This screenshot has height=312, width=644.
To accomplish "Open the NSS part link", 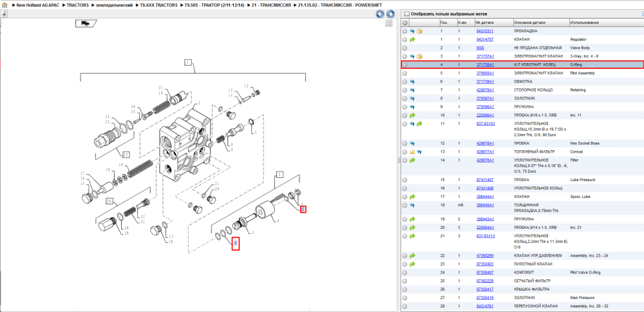I will coord(480,48).
